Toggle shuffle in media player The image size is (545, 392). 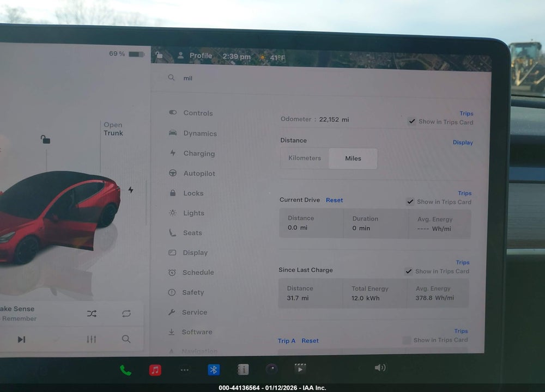[92, 314]
